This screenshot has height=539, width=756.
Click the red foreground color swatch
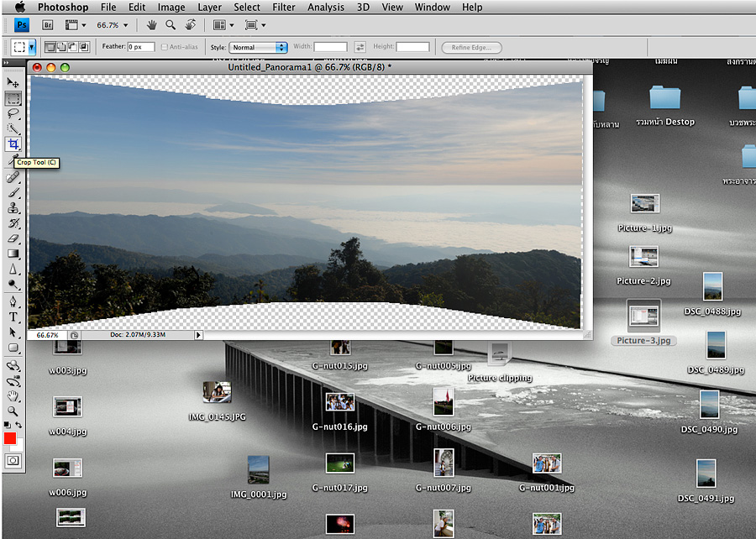click(x=10, y=439)
